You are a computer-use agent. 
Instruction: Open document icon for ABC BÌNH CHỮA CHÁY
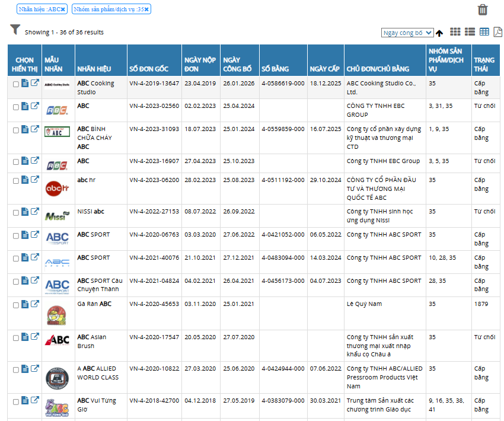[25, 129]
